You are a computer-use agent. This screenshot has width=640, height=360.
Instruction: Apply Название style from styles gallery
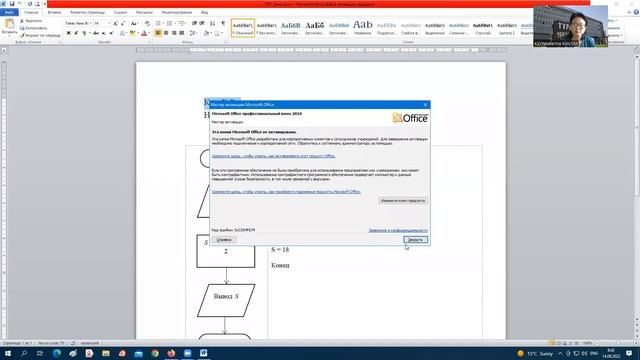[362, 28]
